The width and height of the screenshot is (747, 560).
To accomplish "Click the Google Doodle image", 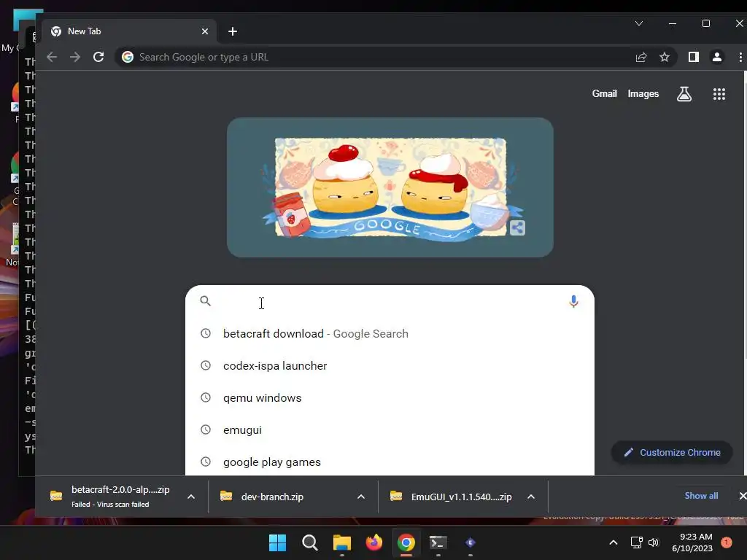I will [390, 187].
